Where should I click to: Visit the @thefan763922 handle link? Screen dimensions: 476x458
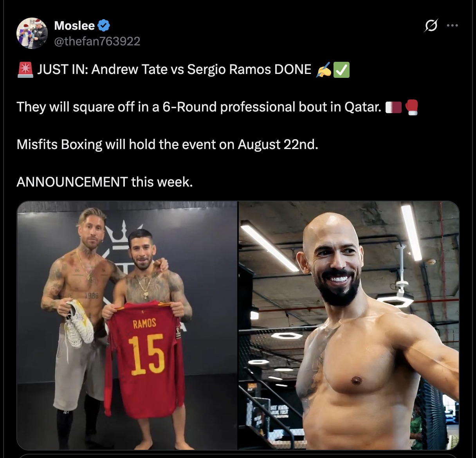pos(97,41)
